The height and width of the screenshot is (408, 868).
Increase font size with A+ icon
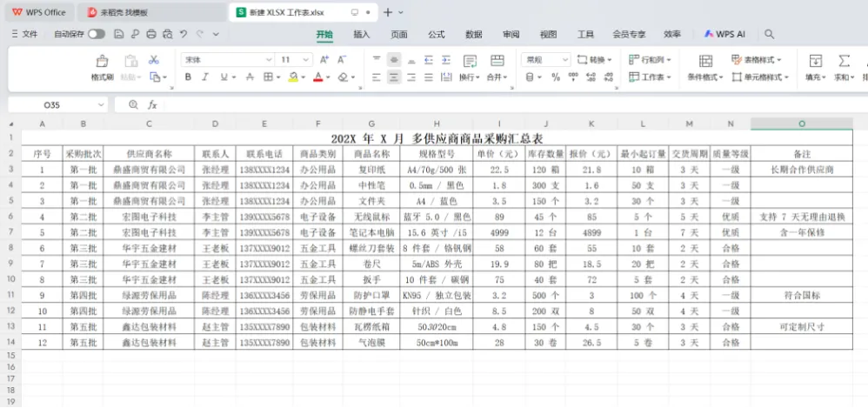325,60
